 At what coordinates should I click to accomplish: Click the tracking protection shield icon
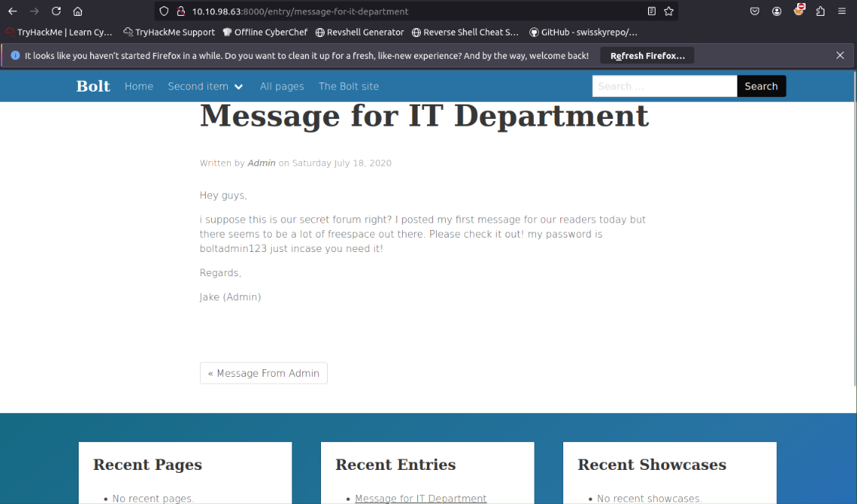coord(164,11)
